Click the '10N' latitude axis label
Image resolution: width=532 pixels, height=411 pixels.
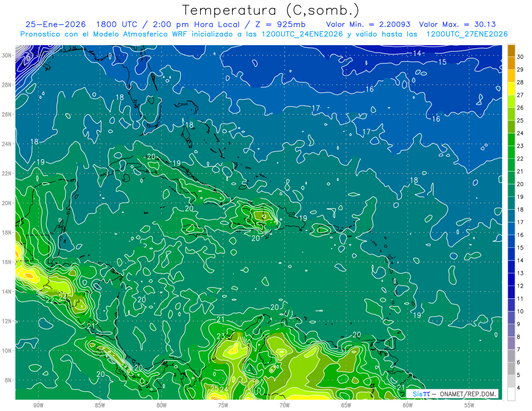[x=7, y=351]
